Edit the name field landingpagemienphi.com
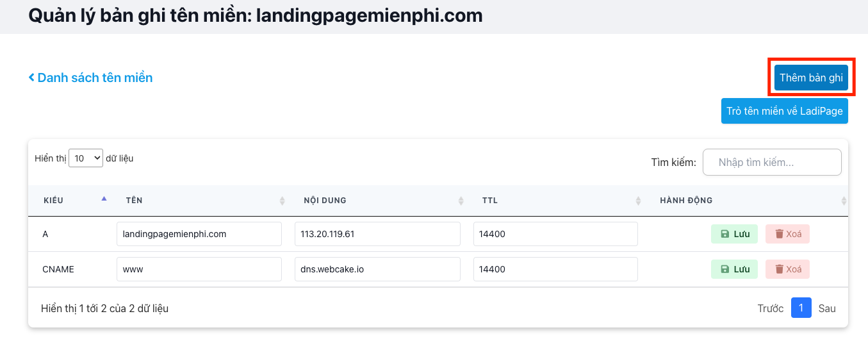 [199, 234]
